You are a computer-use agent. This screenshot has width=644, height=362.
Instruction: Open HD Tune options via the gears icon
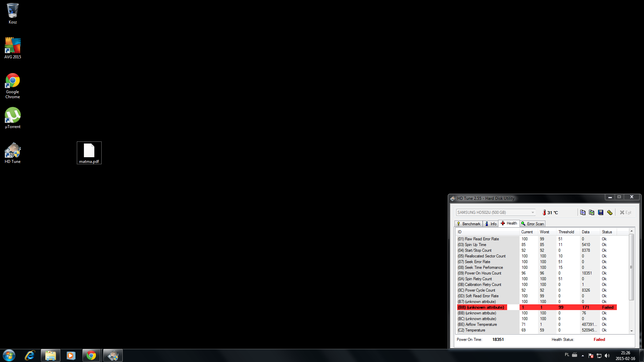pyautogui.click(x=610, y=212)
